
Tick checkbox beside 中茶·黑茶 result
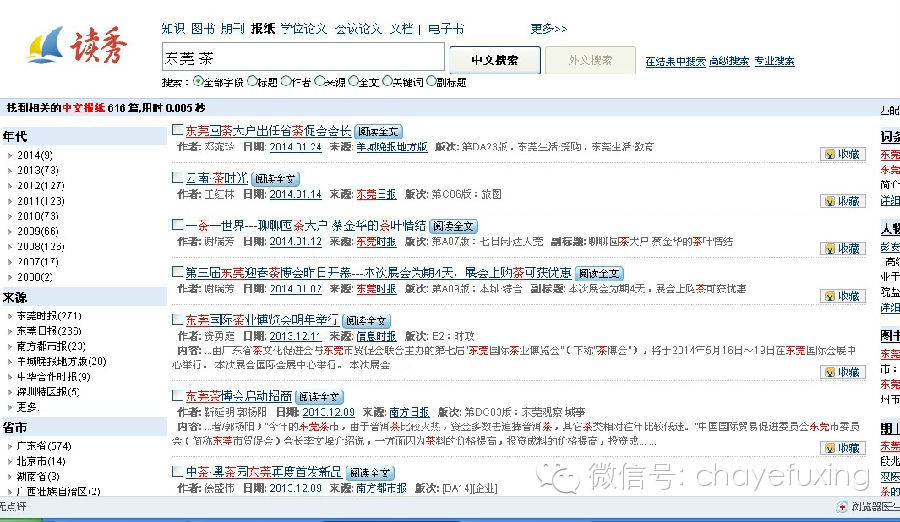177,471
